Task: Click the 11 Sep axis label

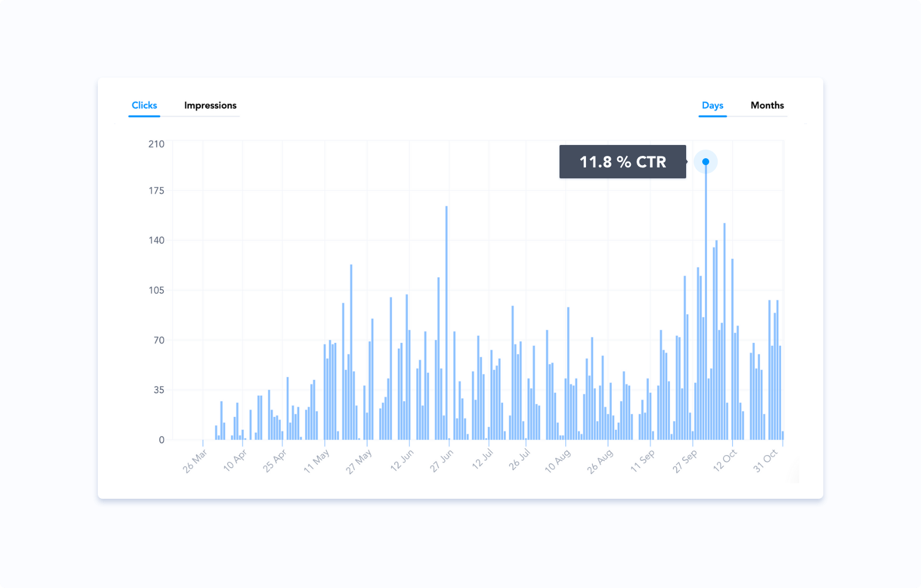Action: click(642, 461)
